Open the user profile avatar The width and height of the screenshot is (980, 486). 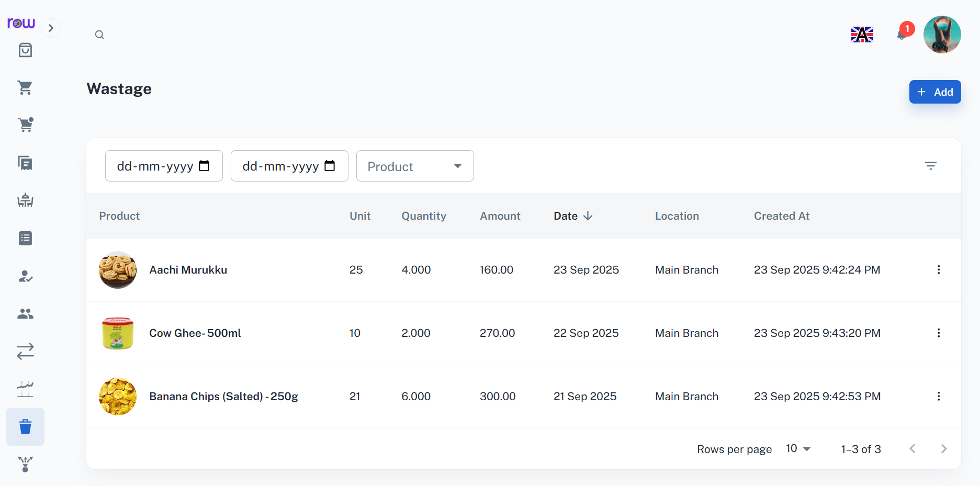(x=942, y=35)
